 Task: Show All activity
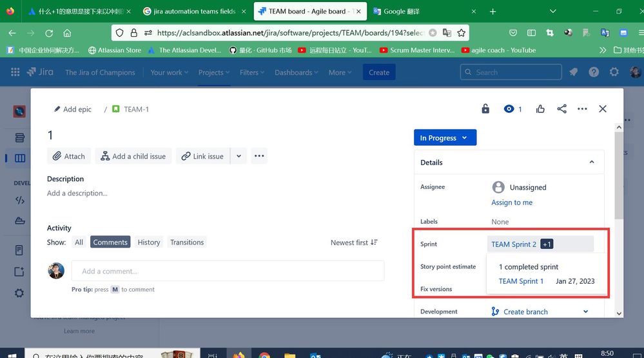click(79, 242)
